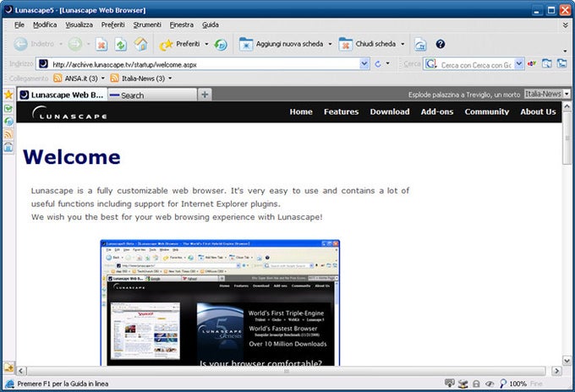
Task: Expand the address bar URL dropdown
Action: click(364, 64)
